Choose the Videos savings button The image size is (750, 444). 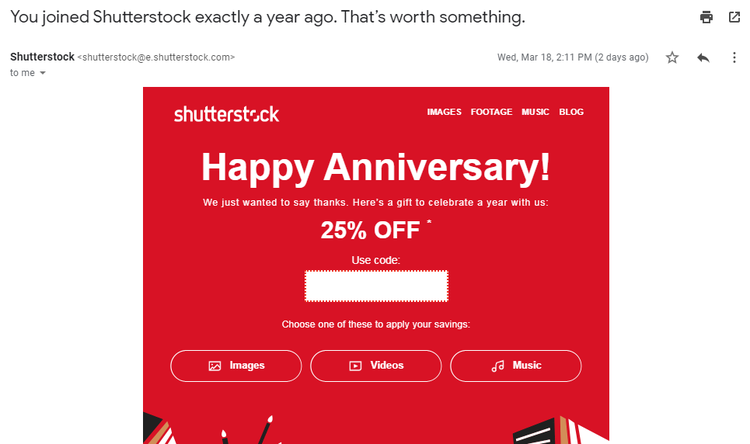point(376,366)
